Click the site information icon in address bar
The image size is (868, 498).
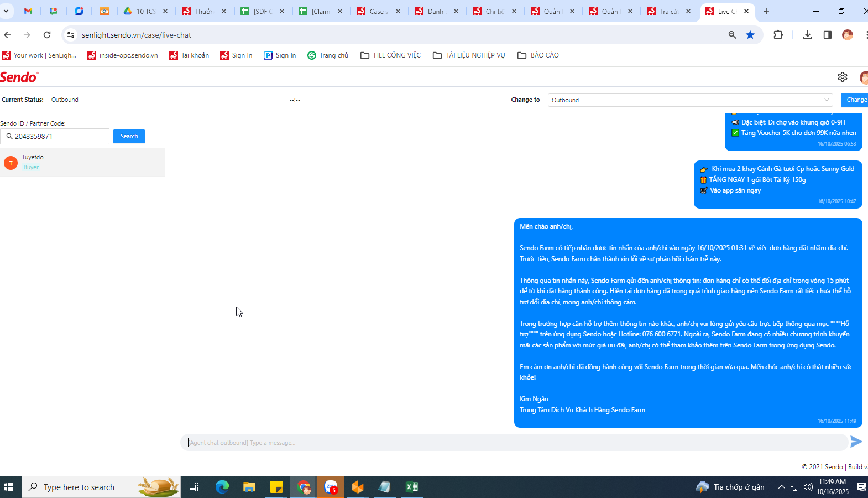(71, 35)
